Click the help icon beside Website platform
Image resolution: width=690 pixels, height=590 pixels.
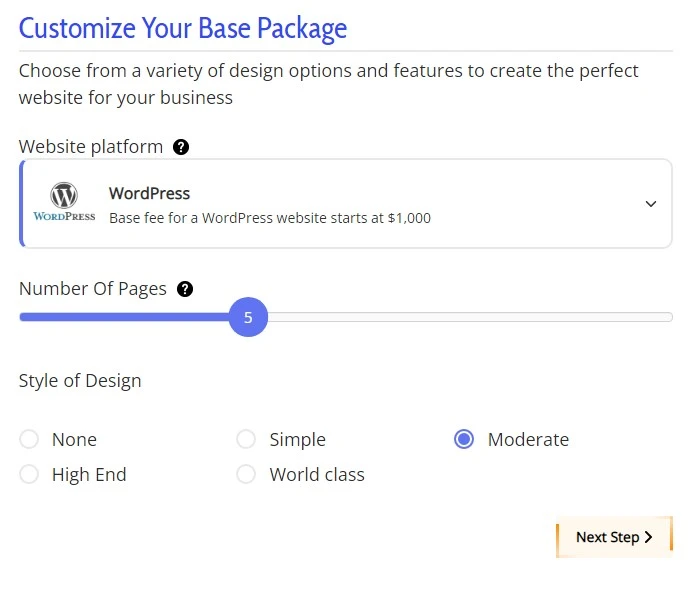181,147
